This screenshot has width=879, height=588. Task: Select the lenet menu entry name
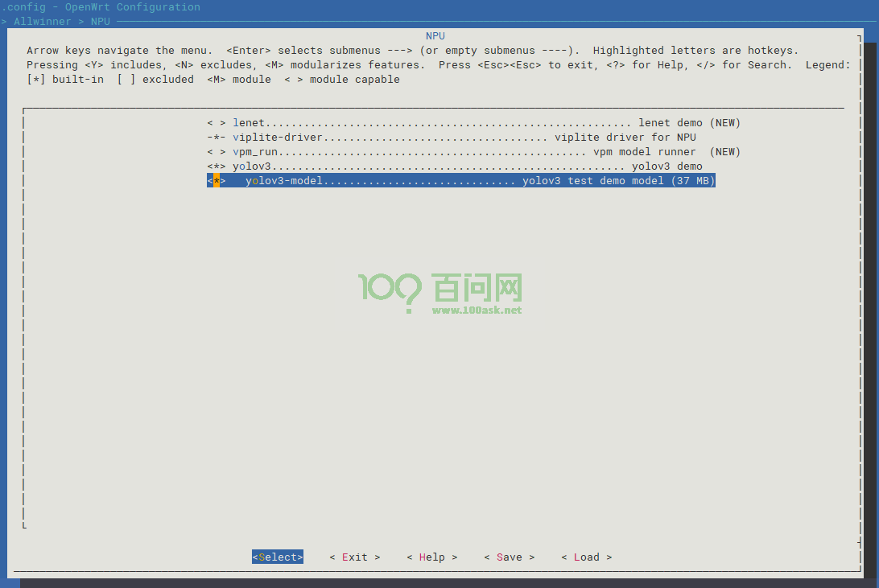tap(249, 123)
